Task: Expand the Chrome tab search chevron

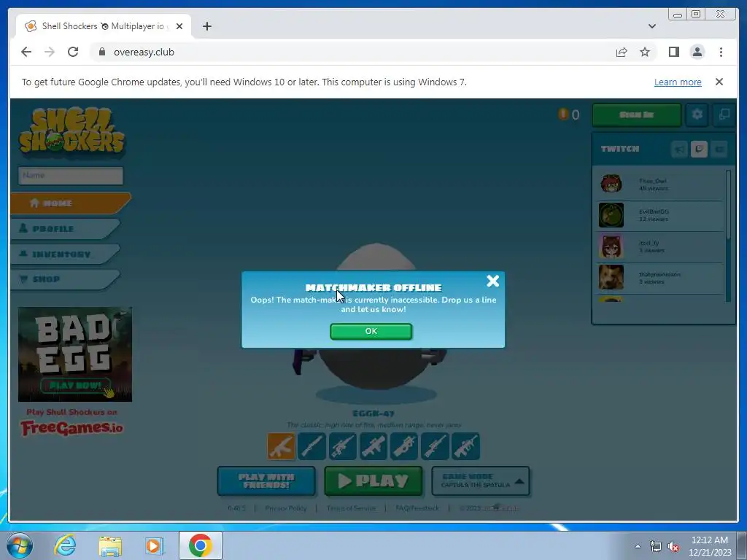Action: click(x=651, y=26)
